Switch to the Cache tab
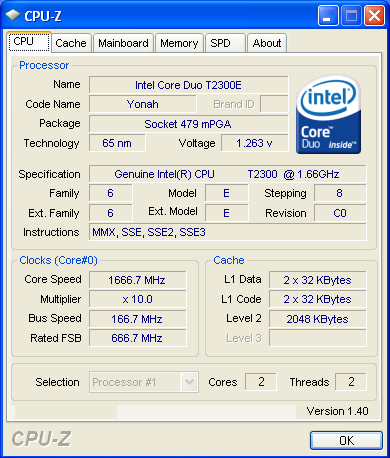 (x=71, y=43)
